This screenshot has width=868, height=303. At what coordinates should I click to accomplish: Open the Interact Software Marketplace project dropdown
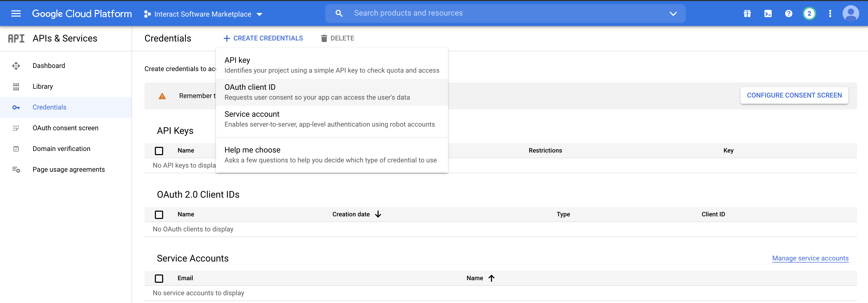(203, 14)
